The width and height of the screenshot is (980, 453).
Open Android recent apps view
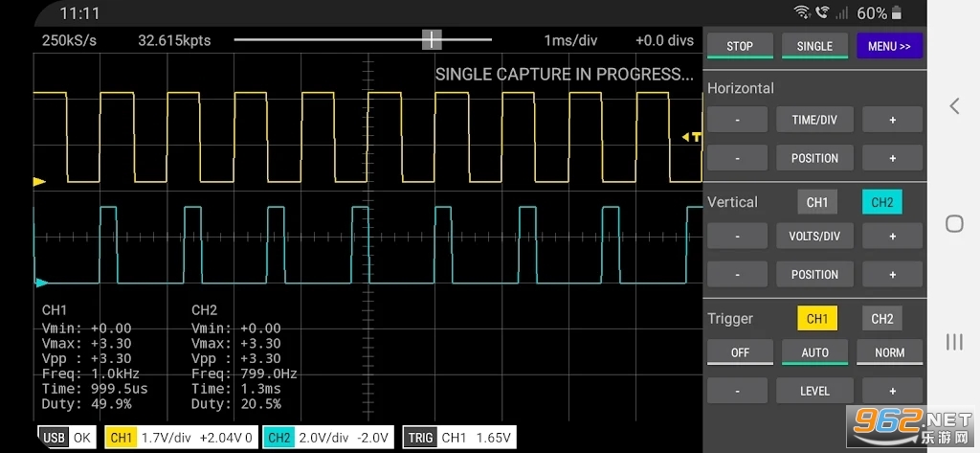coord(953,341)
